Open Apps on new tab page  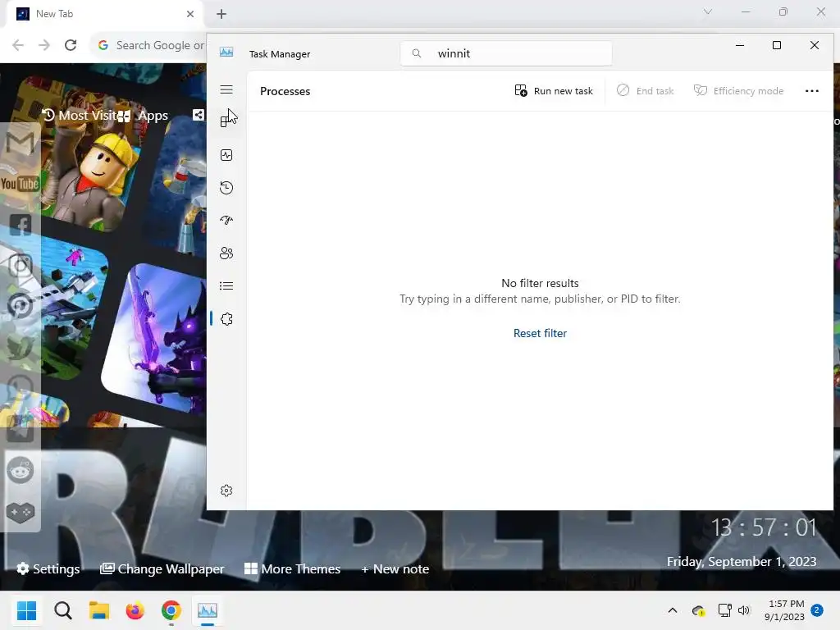(144, 116)
